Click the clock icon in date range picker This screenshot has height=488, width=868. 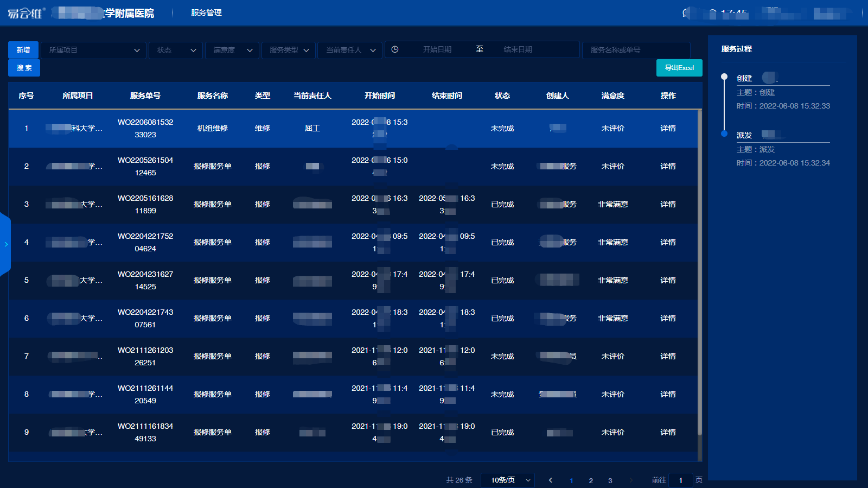(395, 49)
